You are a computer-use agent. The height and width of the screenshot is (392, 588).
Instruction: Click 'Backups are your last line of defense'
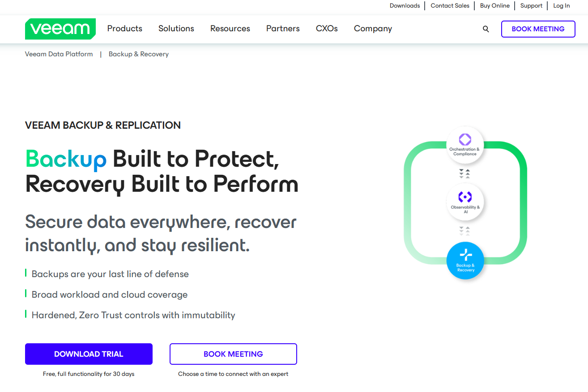[110, 274]
